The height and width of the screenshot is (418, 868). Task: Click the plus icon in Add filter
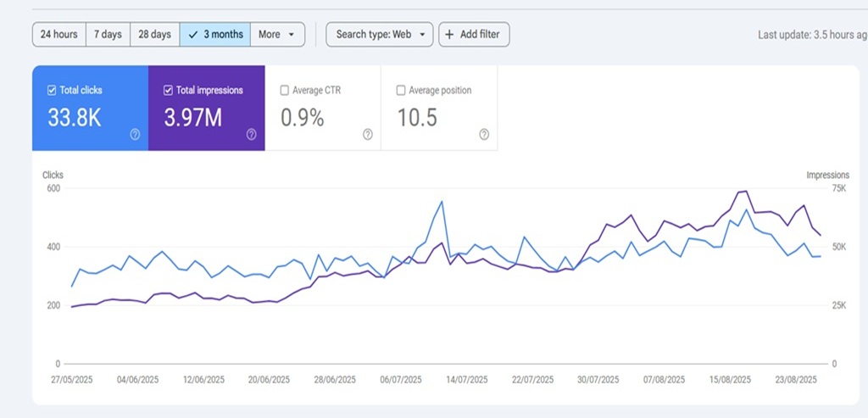pyautogui.click(x=449, y=35)
